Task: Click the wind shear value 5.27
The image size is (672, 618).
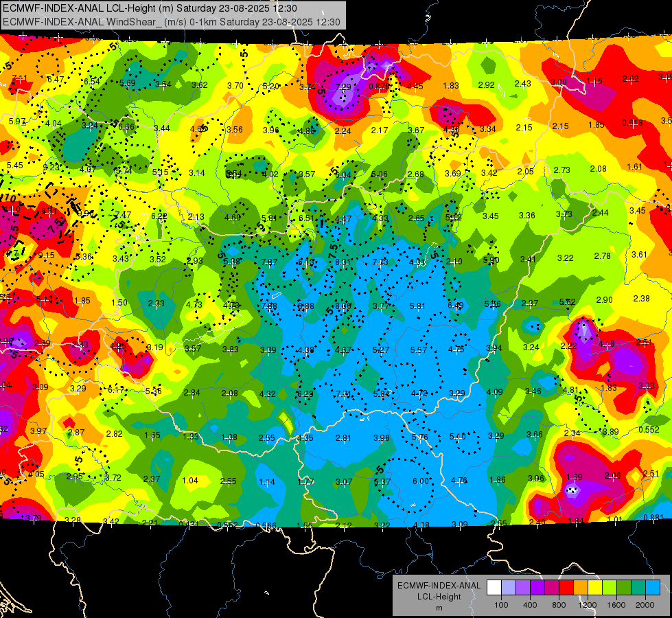Action: tap(381, 350)
